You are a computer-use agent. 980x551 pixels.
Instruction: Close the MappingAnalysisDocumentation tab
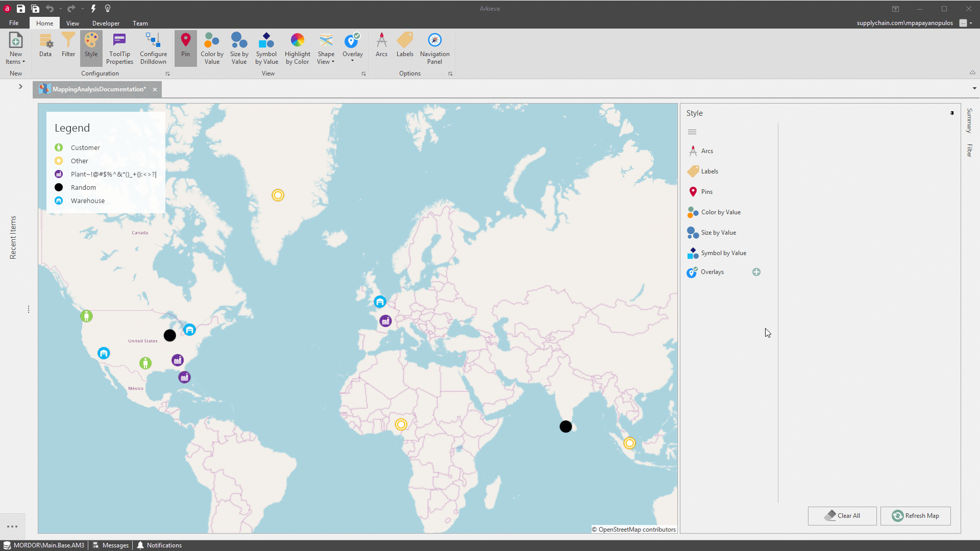click(155, 89)
